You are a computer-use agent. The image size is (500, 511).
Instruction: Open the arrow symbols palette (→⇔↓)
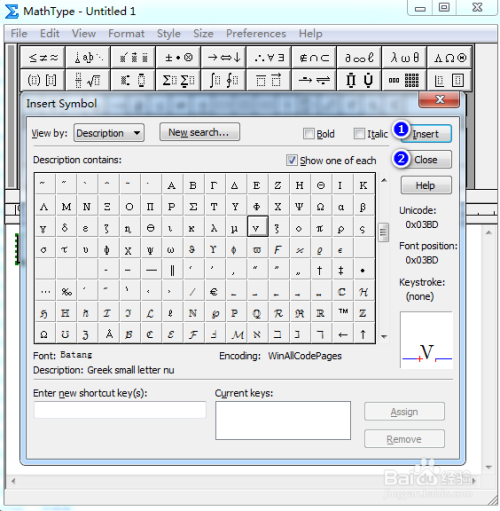(x=224, y=58)
